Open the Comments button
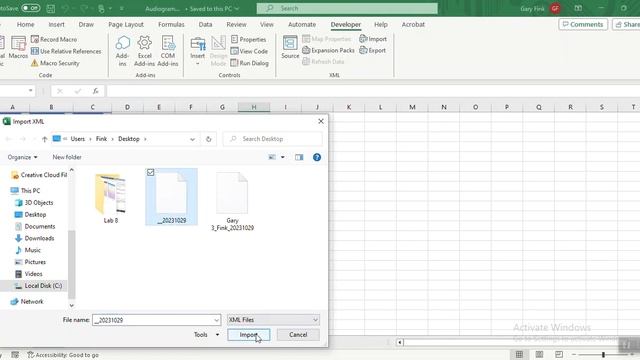Screen dimensions: 640x360 (x=583, y=24)
